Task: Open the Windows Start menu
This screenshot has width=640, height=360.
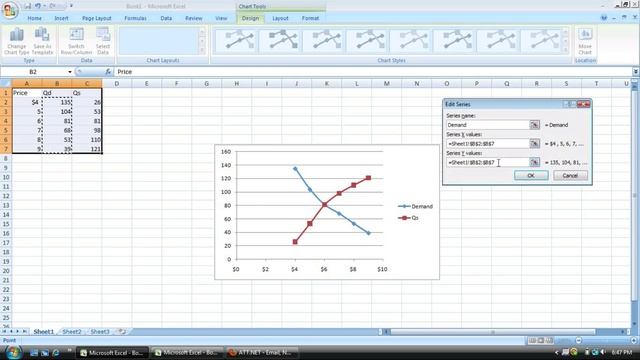Action: point(13,353)
